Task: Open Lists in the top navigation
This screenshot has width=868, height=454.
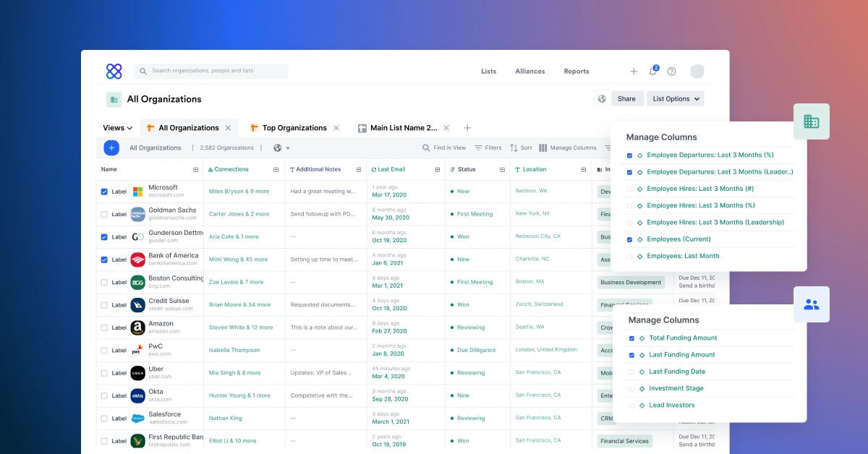Action: click(x=489, y=72)
